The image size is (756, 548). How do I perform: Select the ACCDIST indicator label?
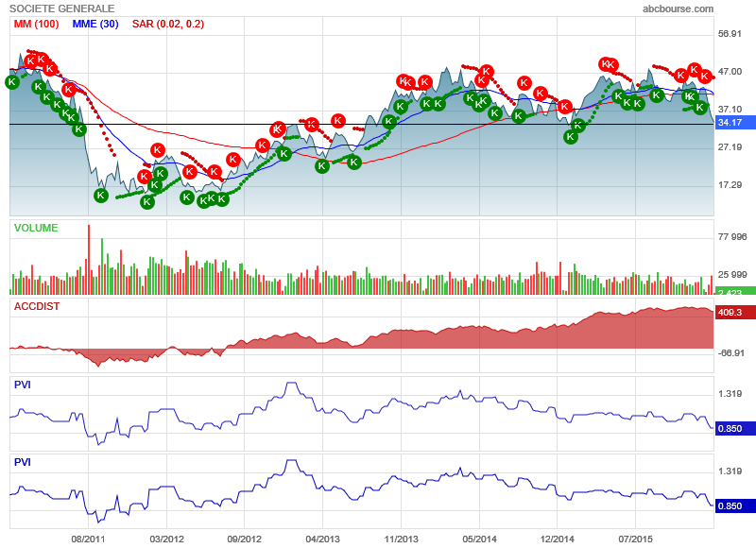pyautogui.click(x=37, y=306)
